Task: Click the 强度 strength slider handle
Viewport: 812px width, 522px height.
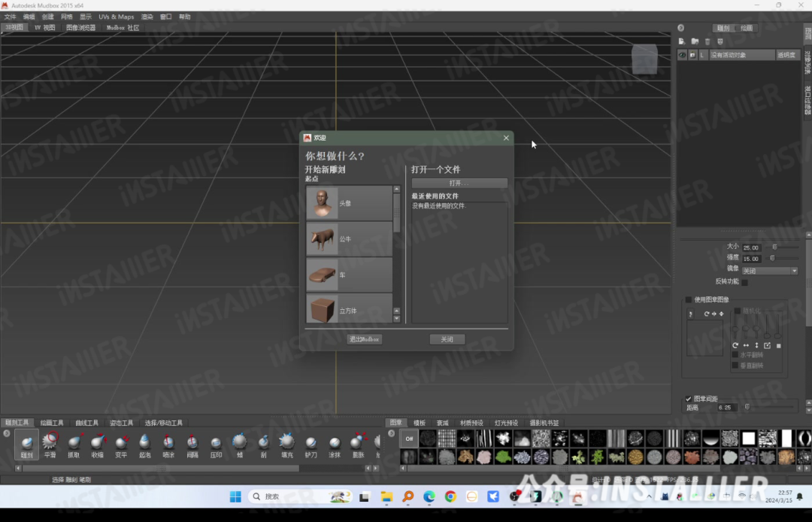Action: click(772, 259)
